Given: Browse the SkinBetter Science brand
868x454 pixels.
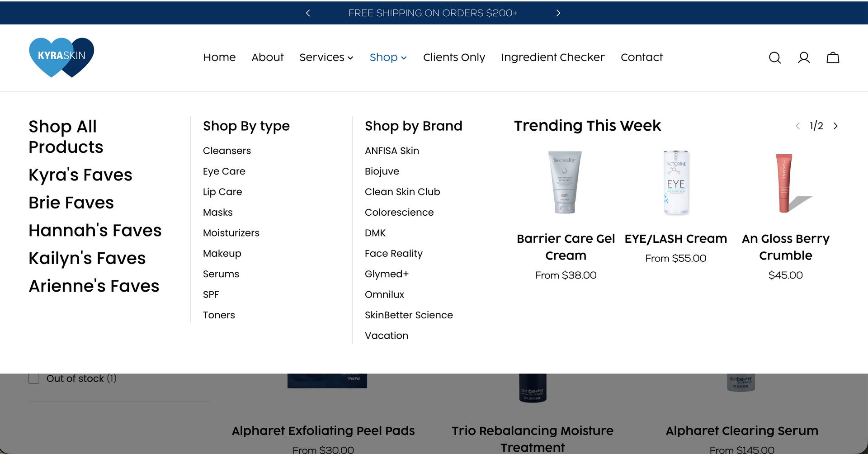Looking at the screenshot, I should 409,315.
